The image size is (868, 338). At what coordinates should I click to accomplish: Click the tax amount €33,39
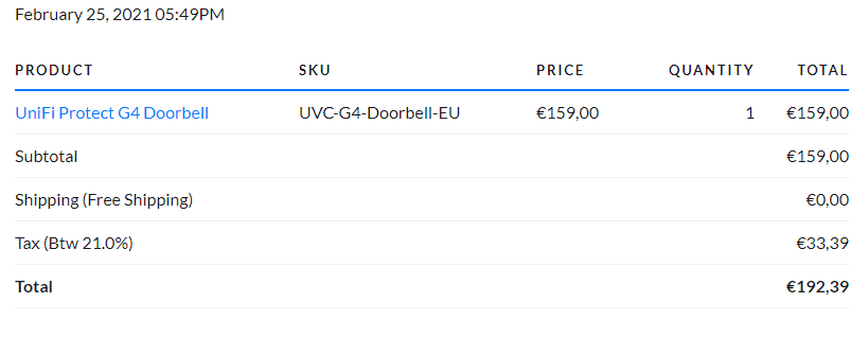[822, 243]
